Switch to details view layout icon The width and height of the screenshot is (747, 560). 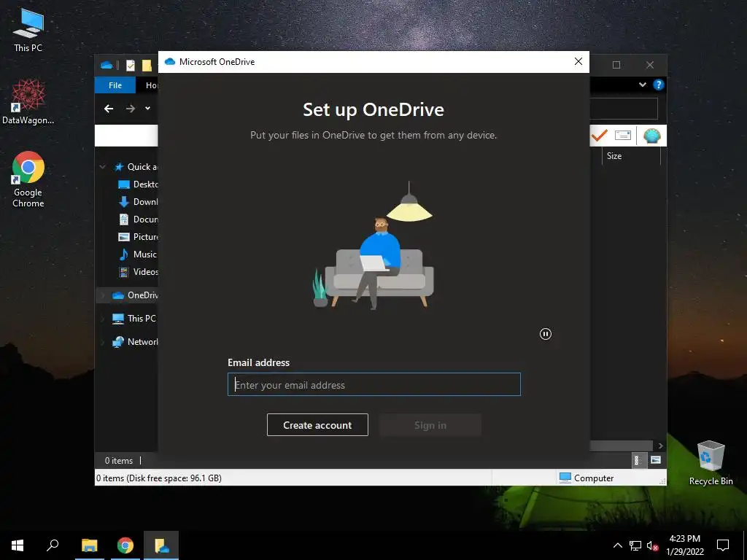click(x=638, y=460)
